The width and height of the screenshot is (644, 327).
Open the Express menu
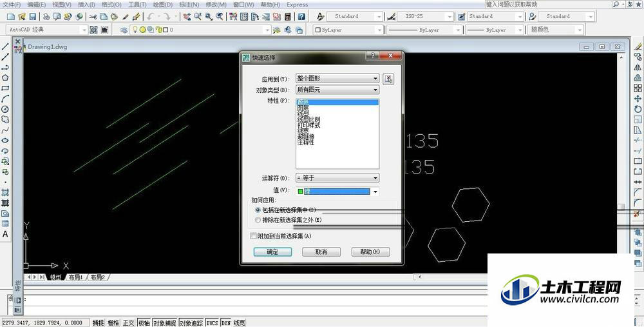pos(297,5)
